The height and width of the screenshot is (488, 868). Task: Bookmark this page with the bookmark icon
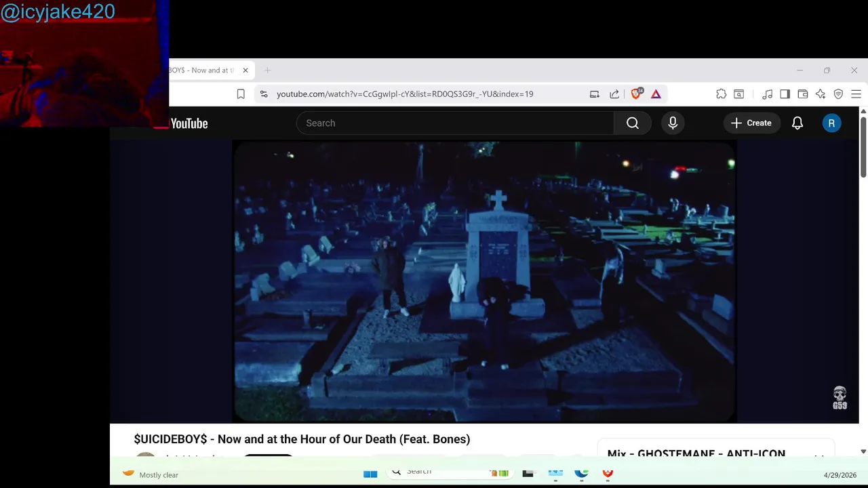[241, 94]
